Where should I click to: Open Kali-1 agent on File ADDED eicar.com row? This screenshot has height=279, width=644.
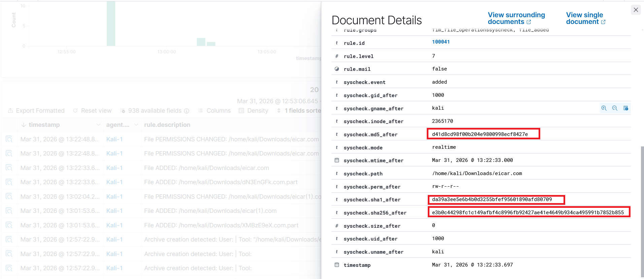point(115,168)
